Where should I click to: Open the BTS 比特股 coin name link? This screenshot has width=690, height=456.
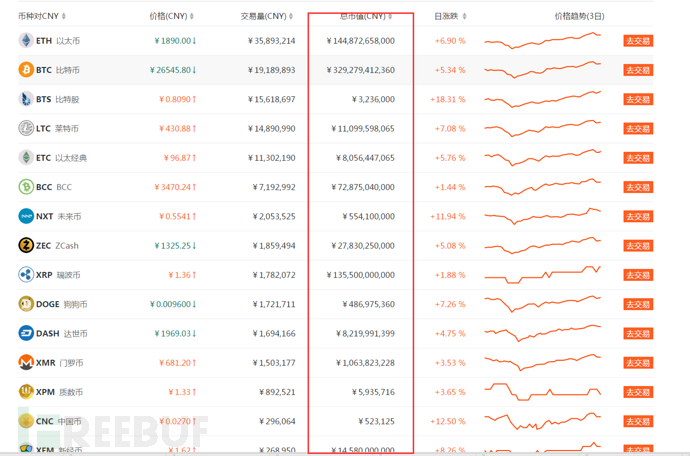coord(58,99)
